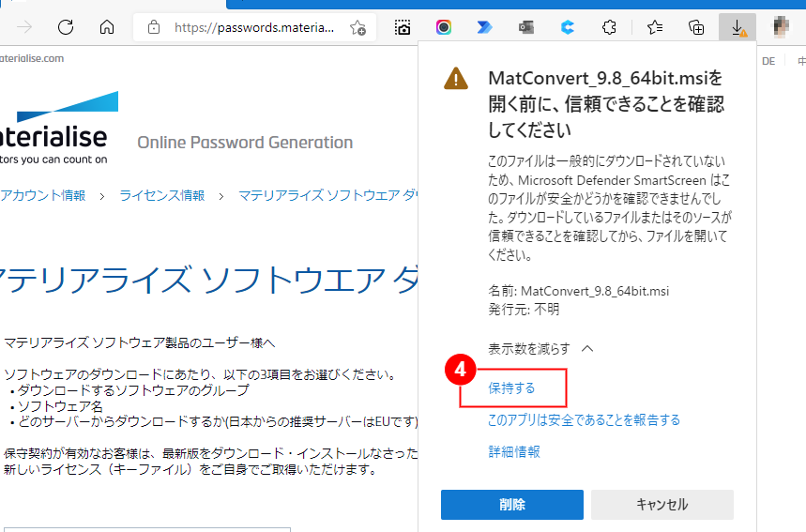The height and width of the screenshot is (532, 806).
Task: Click the 削除 button
Action: point(512,505)
